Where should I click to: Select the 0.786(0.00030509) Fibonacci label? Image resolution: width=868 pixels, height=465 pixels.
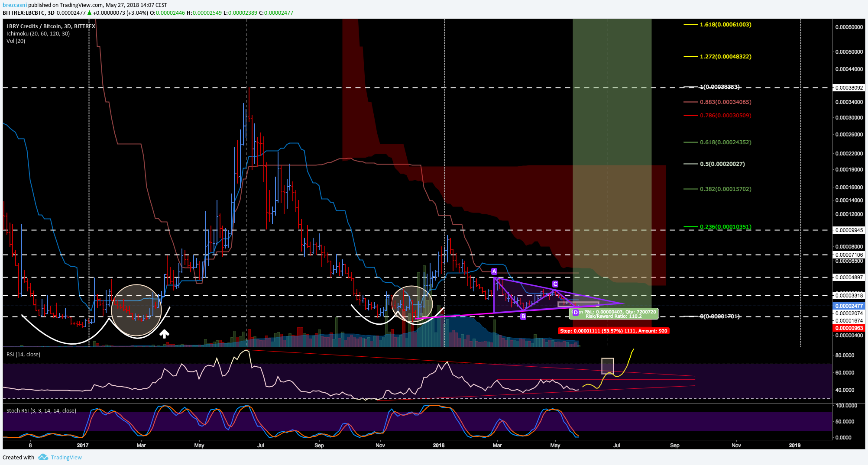pos(725,116)
